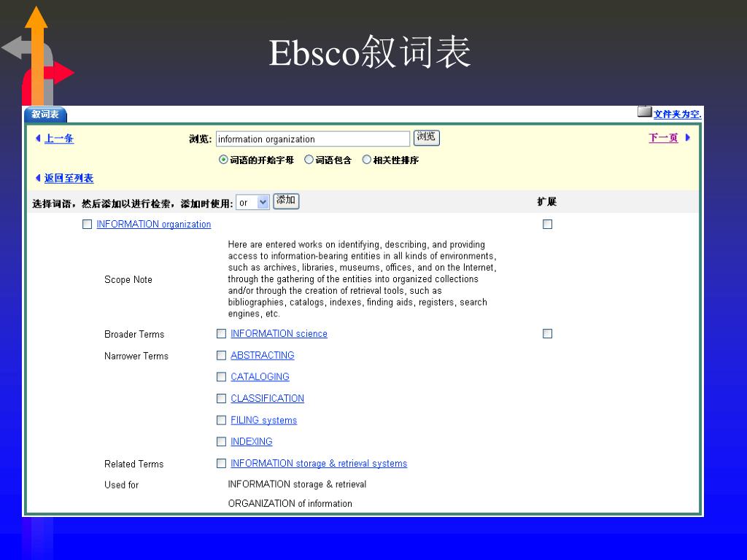The width and height of the screenshot is (747, 560).
Task: Open INFORMATION storage & retrieval systems link
Action: click(319, 463)
